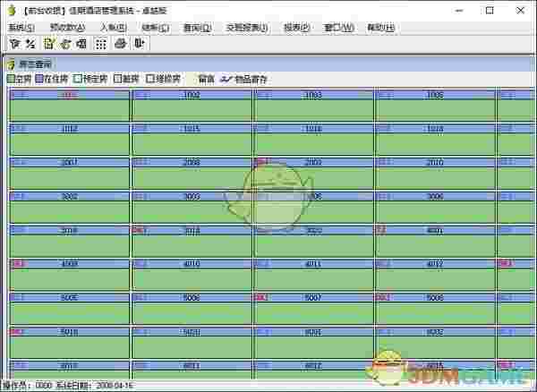Click the dotted grid toolbar icon
Screen dimensions: 537x392
pyautogui.click(x=100, y=44)
